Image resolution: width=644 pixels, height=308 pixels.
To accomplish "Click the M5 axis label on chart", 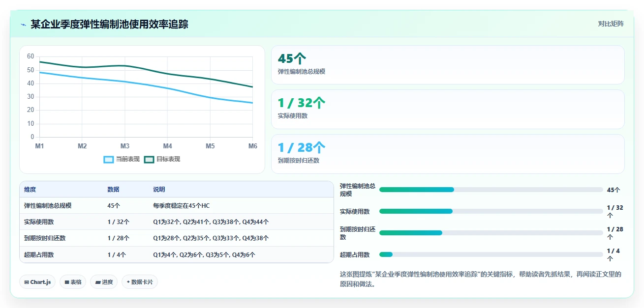I will click(210, 146).
